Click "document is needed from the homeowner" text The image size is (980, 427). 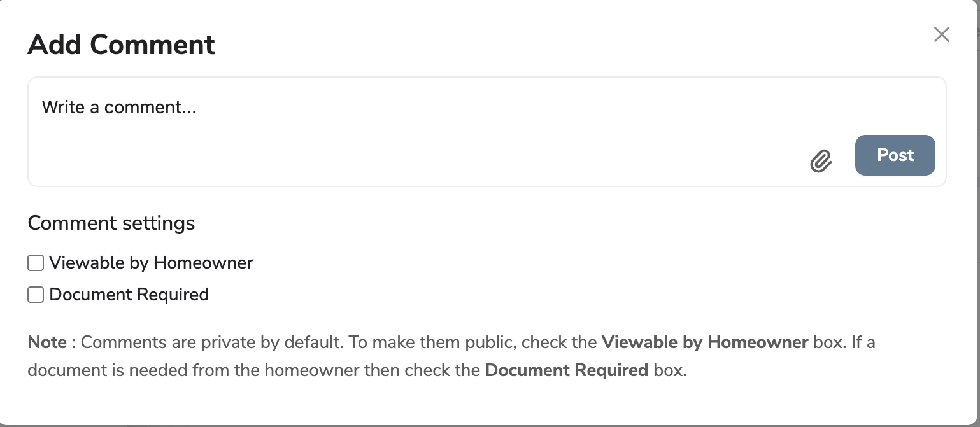pyautogui.click(x=194, y=370)
